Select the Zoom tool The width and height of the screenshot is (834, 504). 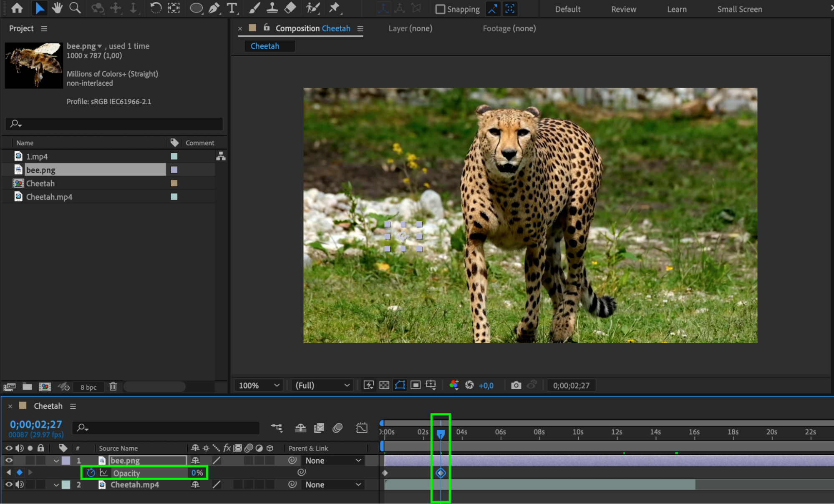click(75, 8)
